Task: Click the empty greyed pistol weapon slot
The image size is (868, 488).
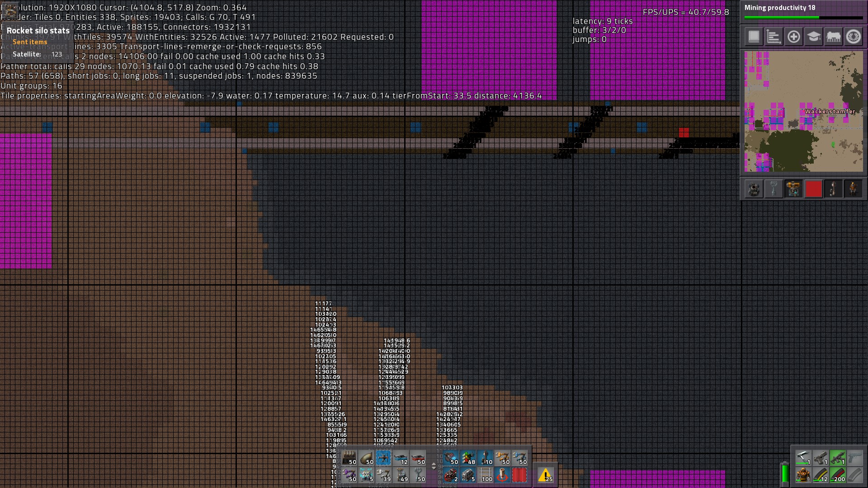Action: coord(854,457)
